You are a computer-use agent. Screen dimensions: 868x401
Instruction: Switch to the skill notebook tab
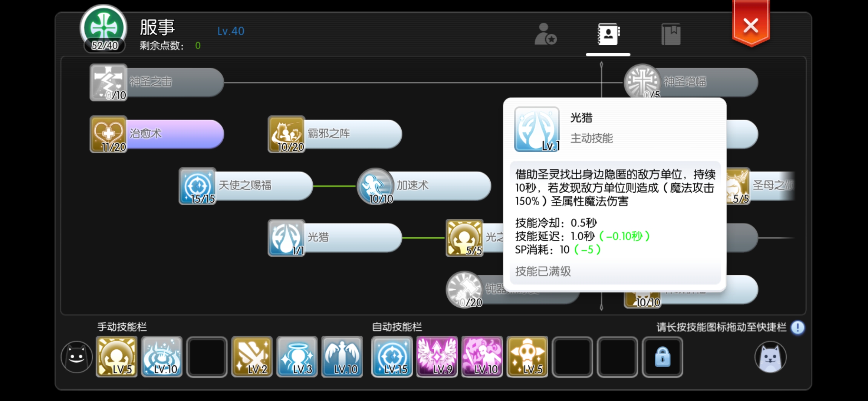[608, 34]
